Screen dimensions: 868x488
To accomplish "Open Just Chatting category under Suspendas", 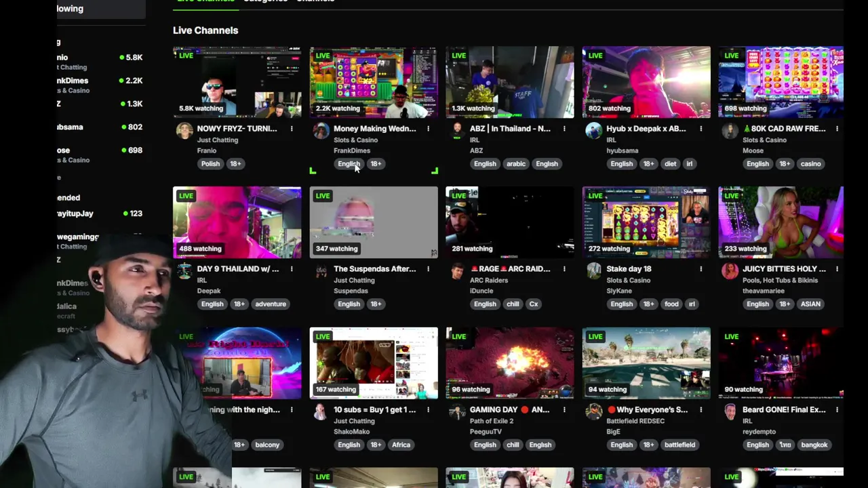I will click(354, 280).
